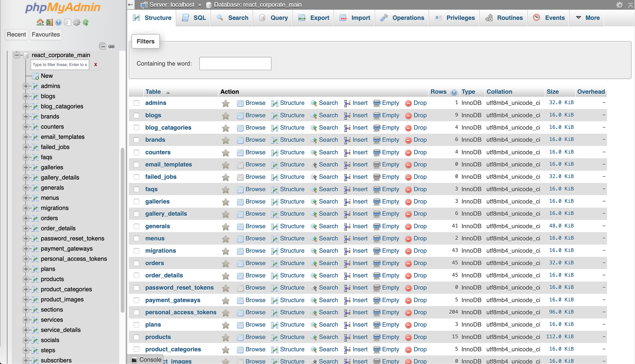This screenshot has width=635, height=364.
Task: Click the page settings gear at top right
Action: 620,5
